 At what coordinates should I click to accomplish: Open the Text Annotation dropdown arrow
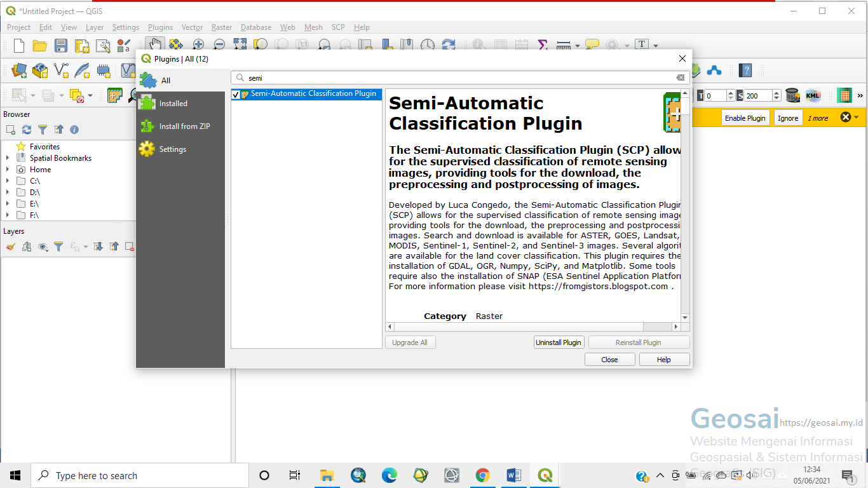(x=655, y=46)
